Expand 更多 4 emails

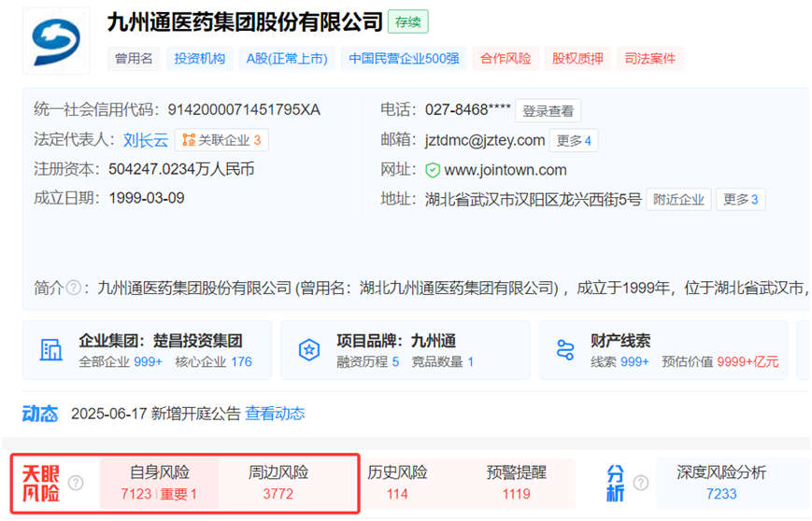[574, 140]
